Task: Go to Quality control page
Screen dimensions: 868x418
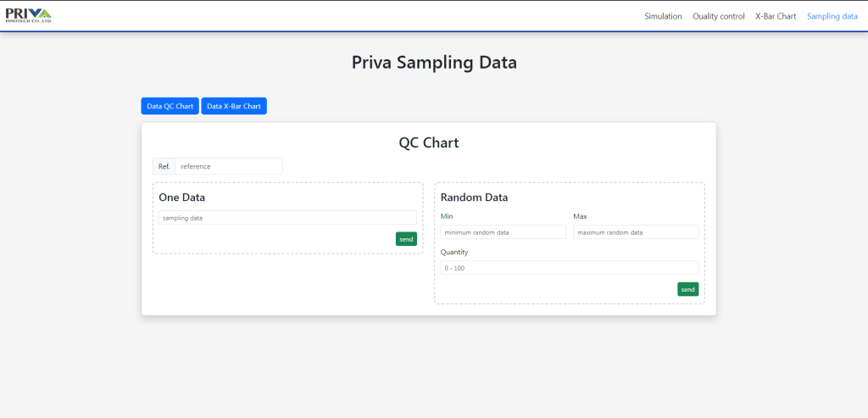Action: pyautogui.click(x=719, y=17)
